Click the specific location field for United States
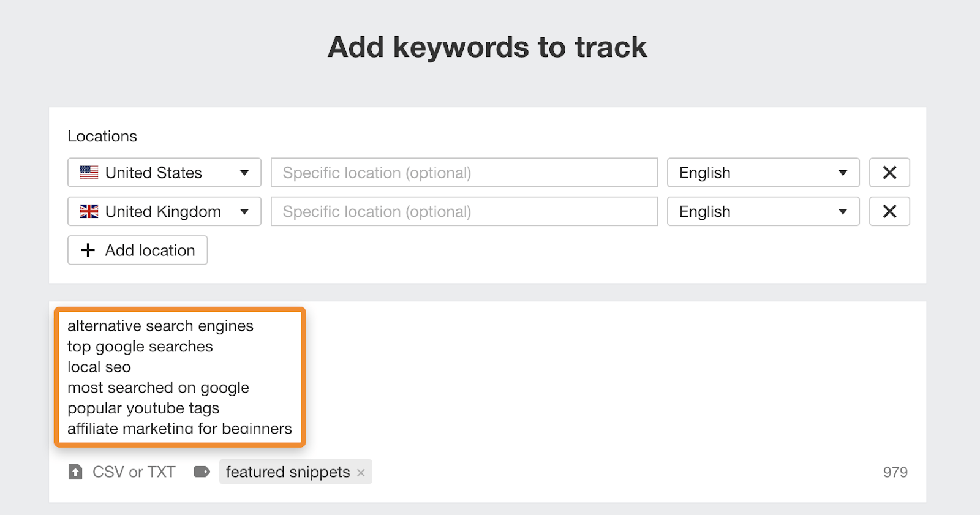The image size is (980, 515). coord(464,172)
